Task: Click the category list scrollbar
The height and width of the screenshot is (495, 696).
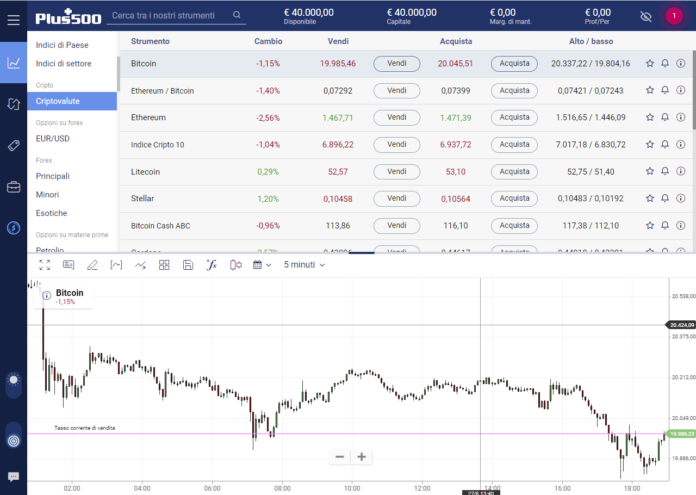Action: pyautogui.click(x=119, y=74)
